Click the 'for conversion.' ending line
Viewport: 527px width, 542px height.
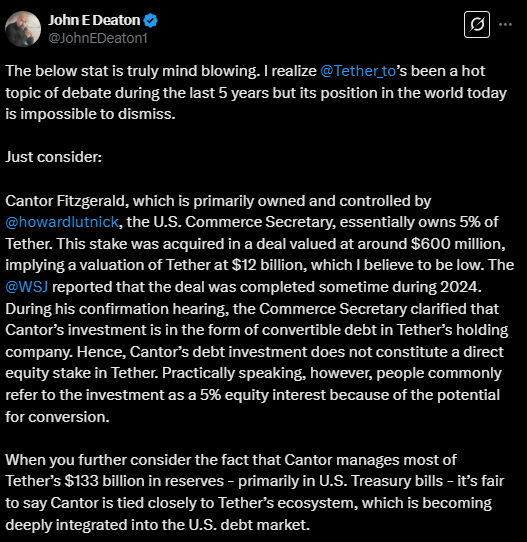[x=57, y=417]
